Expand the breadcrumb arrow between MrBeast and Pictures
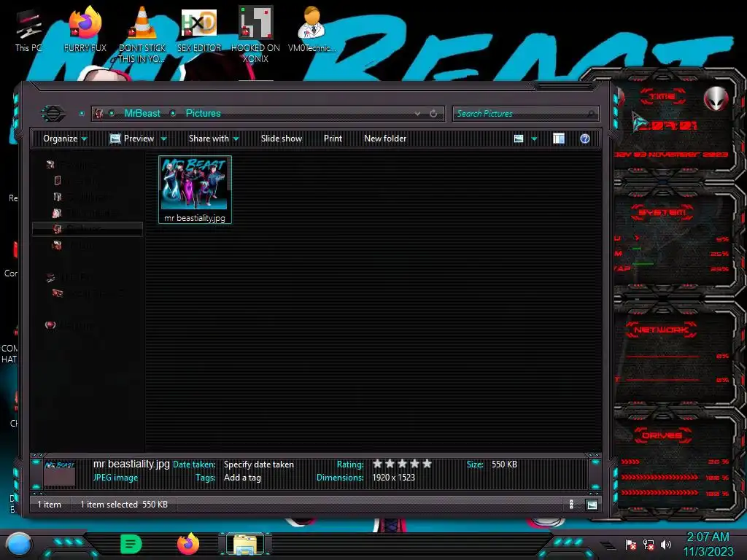This screenshot has width=747, height=560. tap(173, 113)
